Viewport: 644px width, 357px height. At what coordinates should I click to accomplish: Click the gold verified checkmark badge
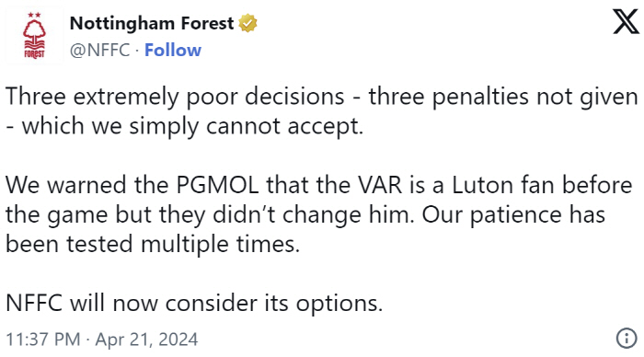(247, 23)
